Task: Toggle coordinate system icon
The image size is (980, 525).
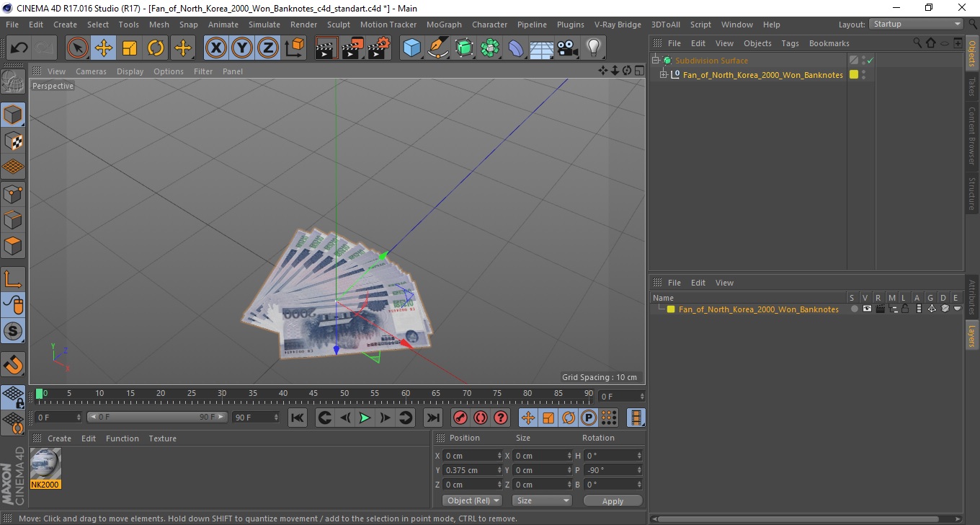Action: (x=294, y=48)
